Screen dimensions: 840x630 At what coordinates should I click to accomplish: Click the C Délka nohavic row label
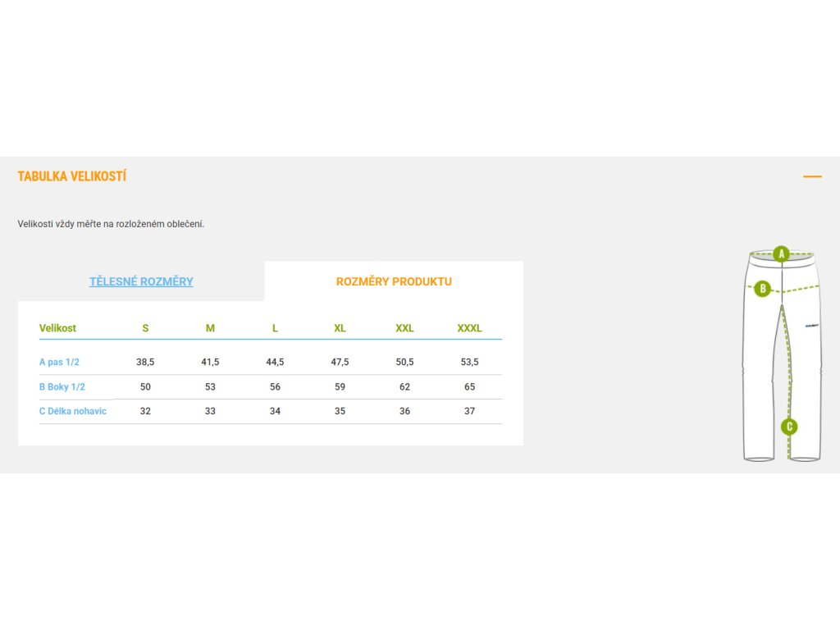click(x=73, y=411)
